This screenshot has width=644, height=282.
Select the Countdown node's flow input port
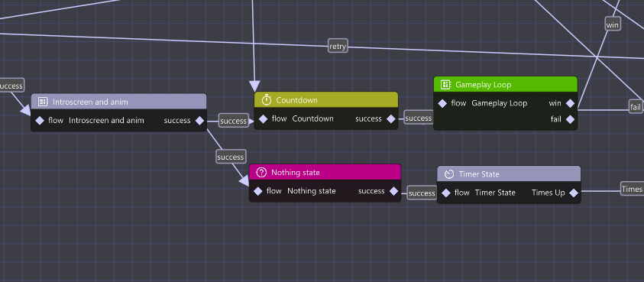[x=263, y=118]
